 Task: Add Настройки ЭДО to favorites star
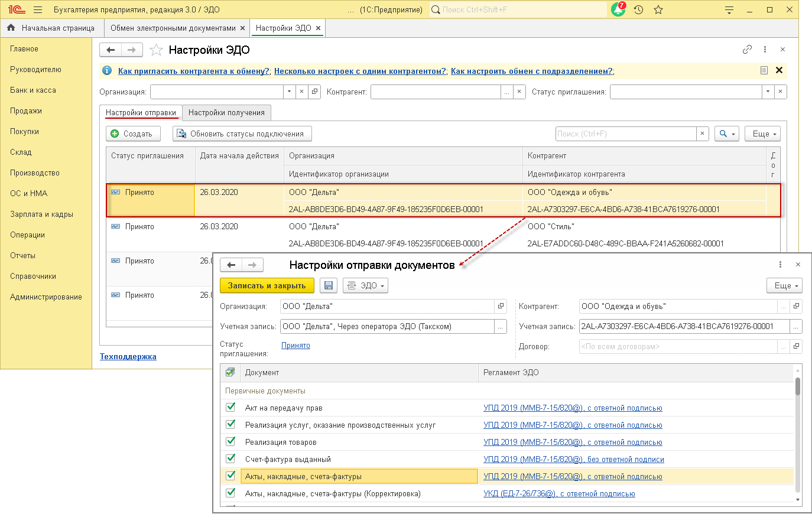pos(156,50)
